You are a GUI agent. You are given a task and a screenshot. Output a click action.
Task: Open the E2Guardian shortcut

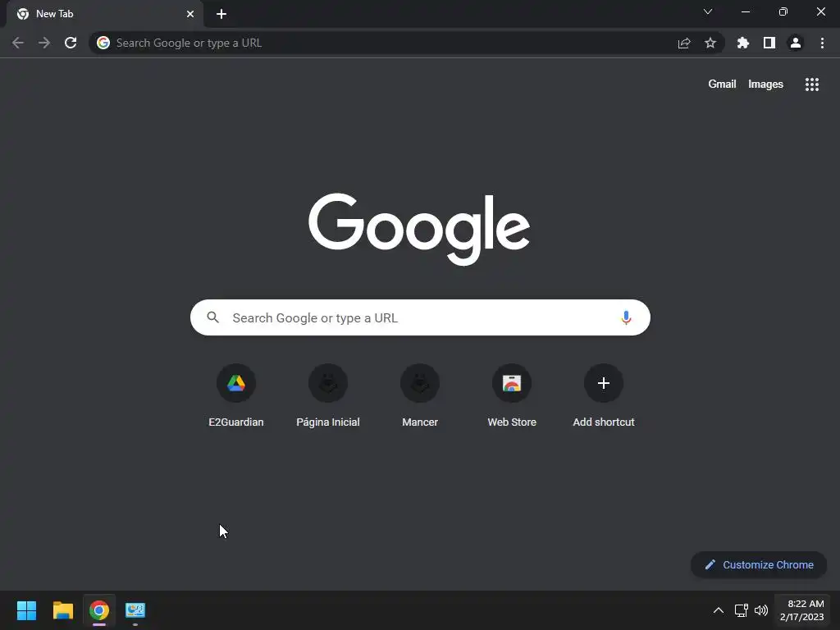(236, 395)
